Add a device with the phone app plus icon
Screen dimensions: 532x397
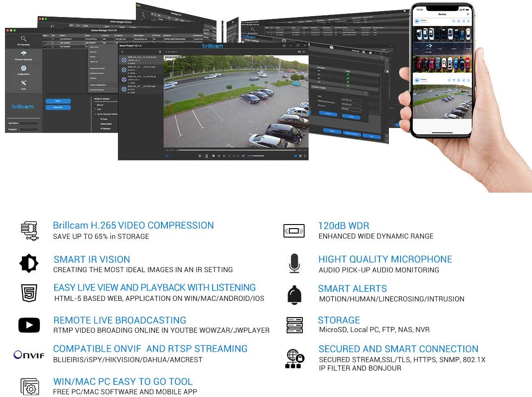(468, 14)
